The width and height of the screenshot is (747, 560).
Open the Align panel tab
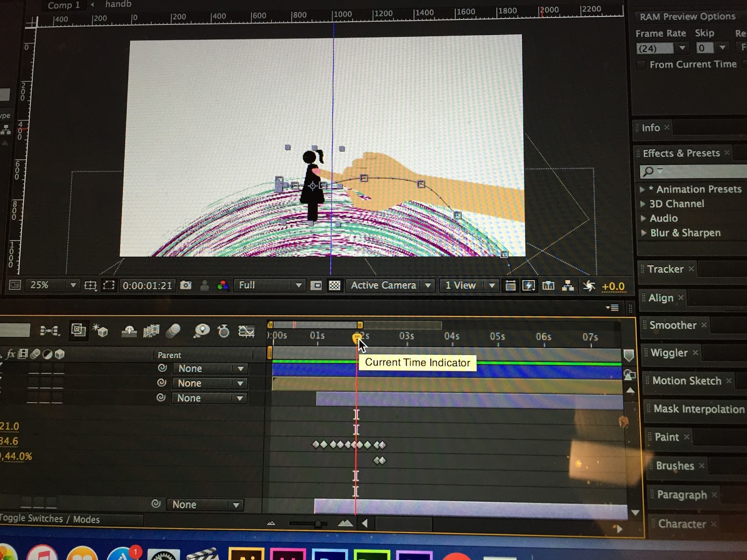tap(661, 298)
